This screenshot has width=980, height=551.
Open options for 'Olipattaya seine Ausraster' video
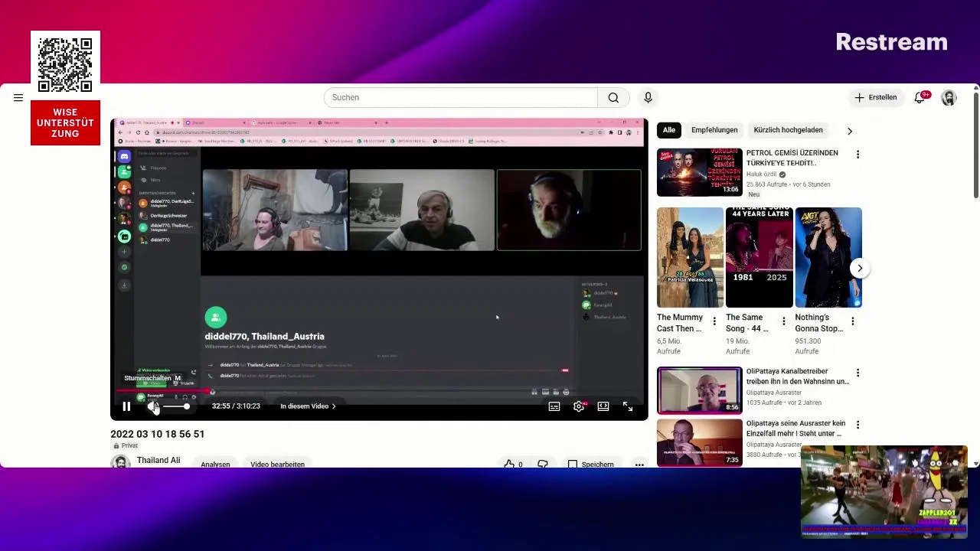[857, 425]
